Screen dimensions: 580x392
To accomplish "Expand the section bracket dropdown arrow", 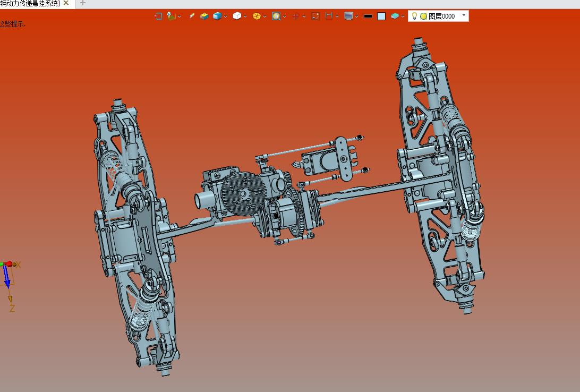I will [337, 16].
